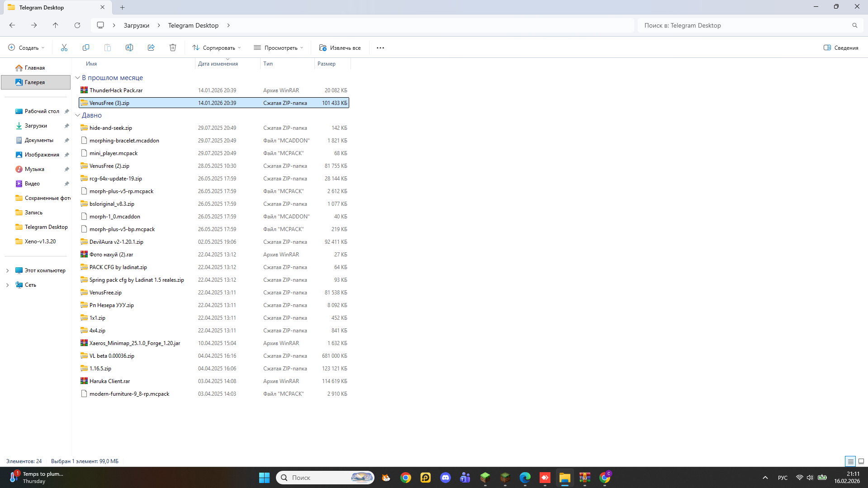Click the Rename icon in toolbar
Viewport: 868px width, 488px height.
[129, 47]
